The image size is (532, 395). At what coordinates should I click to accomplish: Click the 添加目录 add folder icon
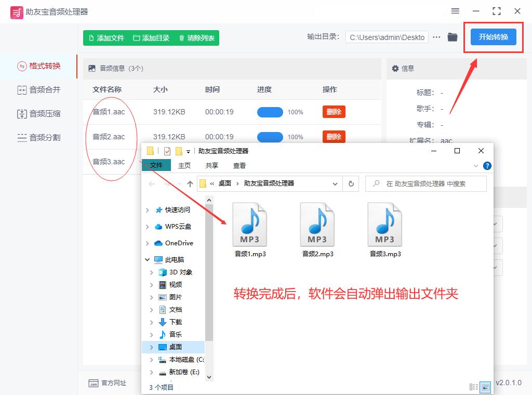point(137,37)
